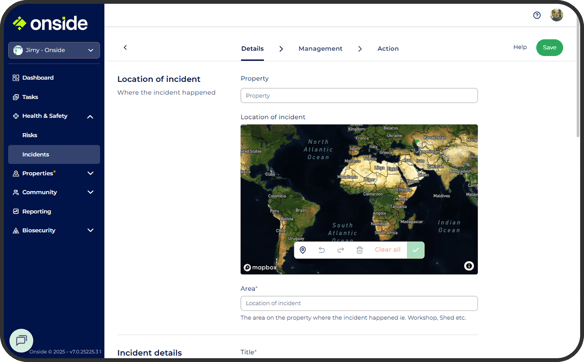Screen dimensions: 584x362
Task: Click the Area input field
Action: tap(359, 303)
